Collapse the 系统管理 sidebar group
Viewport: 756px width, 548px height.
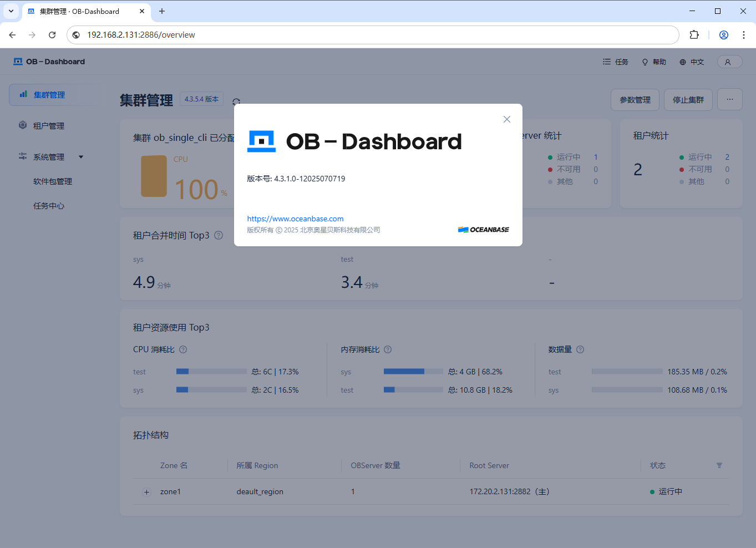pos(81,157)
